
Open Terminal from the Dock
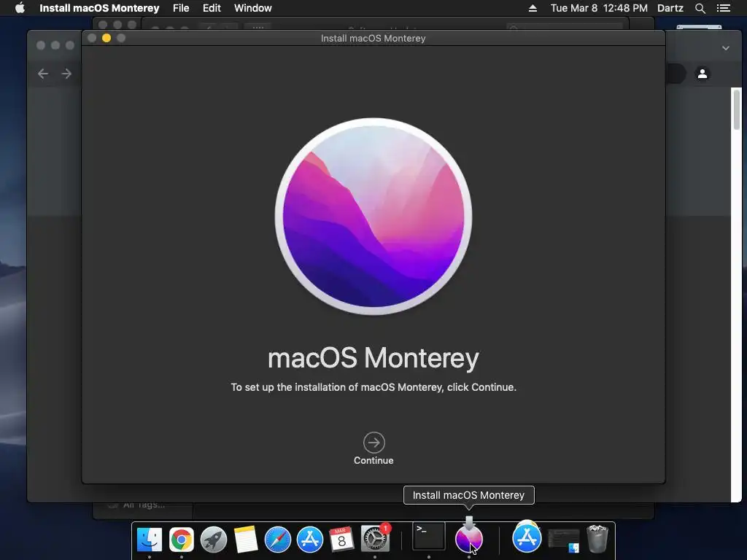point(429,537)
